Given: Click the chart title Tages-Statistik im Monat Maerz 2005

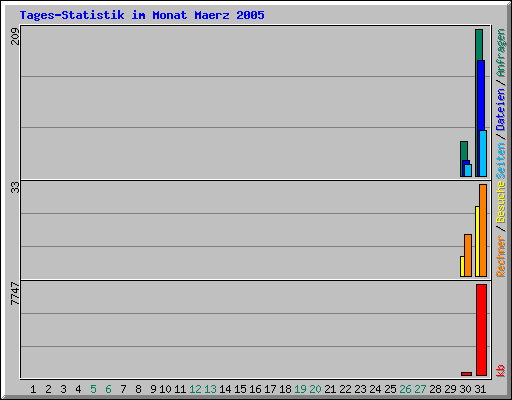Looking at the screenshot, I should [x=142, y=15].
